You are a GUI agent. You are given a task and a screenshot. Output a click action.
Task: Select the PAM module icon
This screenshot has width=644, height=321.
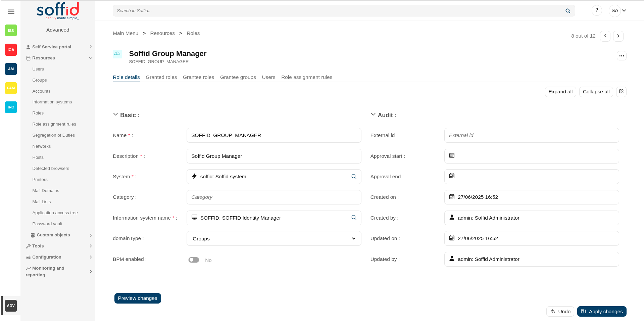tap(11, 88)
